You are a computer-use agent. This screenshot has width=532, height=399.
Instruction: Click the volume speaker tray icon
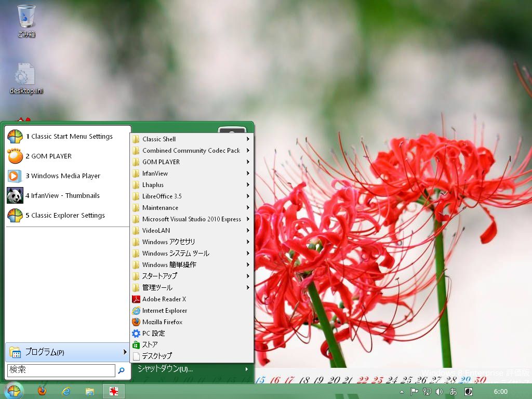[439, 392]
